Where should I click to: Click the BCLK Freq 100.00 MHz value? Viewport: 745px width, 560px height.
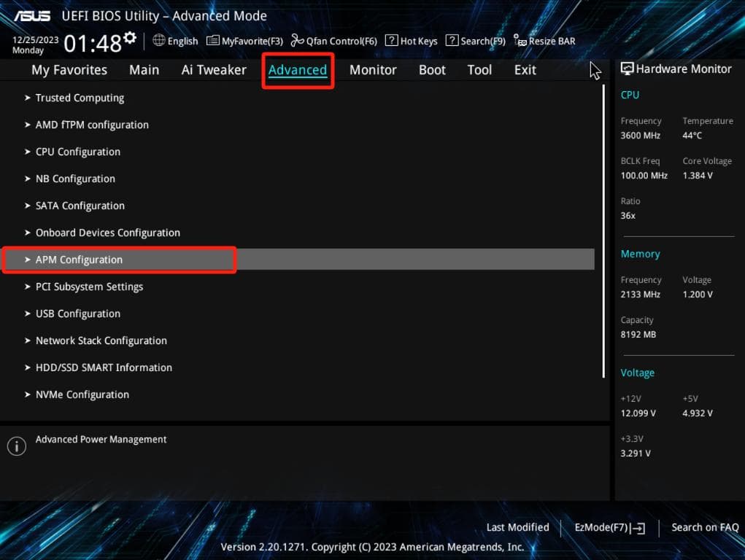click(644, 176)
